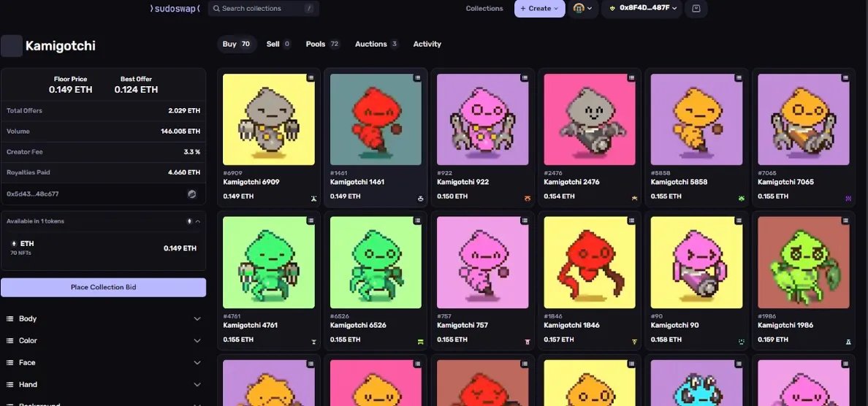Viewport: 868px width, 406px height.
Task: Open the Create dropdown
Action: 540,8
